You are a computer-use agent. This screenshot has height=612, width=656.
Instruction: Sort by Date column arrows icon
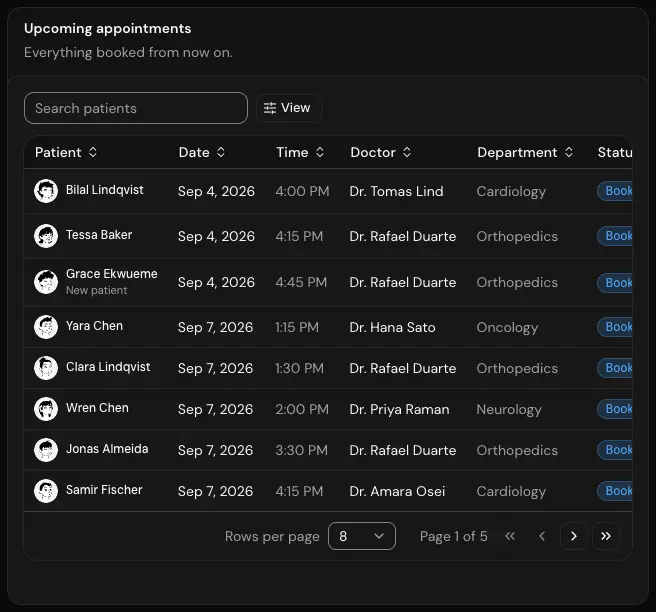tap(221, 152)
